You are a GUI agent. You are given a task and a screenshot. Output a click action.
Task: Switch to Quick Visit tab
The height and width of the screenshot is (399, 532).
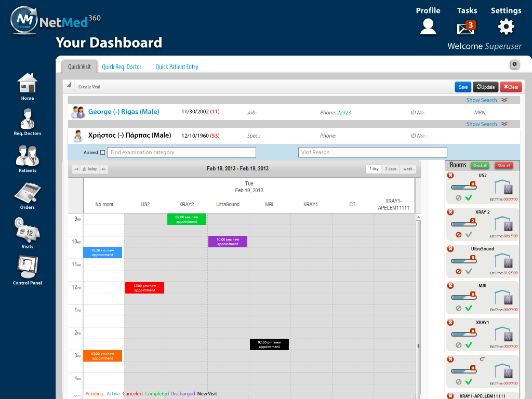pos(79,66)
